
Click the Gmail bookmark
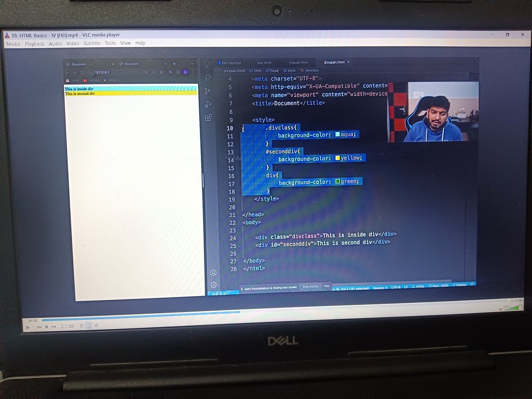(72, 81)
